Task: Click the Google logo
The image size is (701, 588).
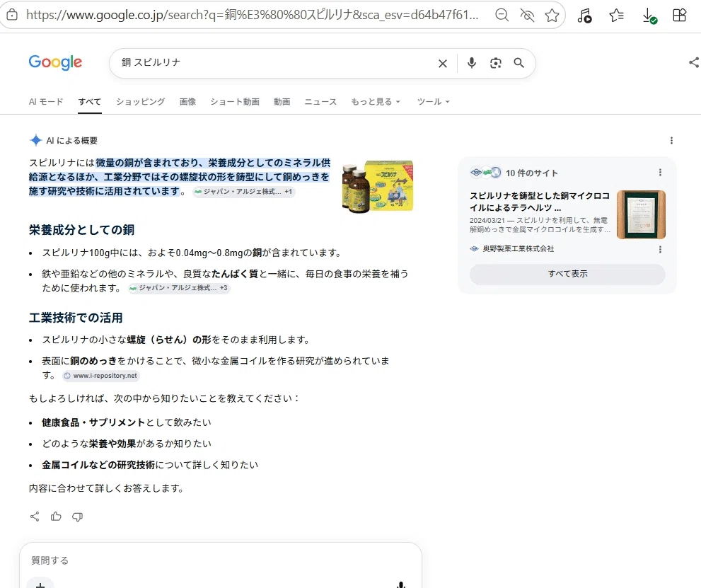Action: (x=55, y=62)
